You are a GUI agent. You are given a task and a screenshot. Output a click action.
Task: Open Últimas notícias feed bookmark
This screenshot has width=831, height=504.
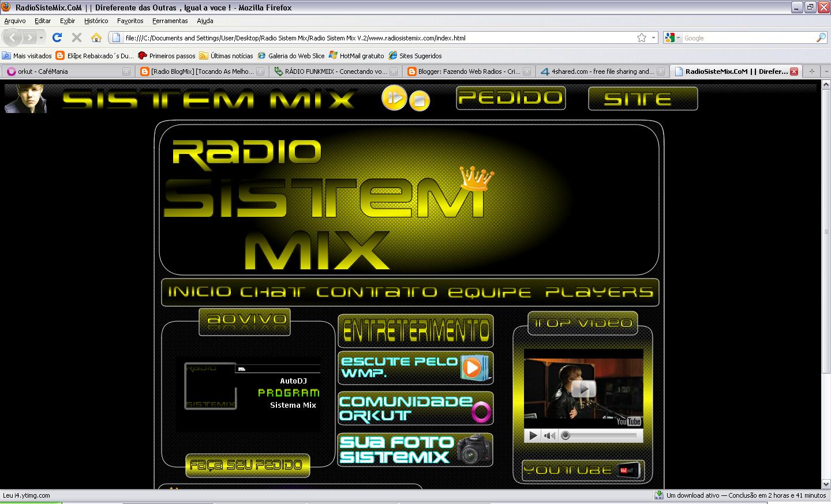(x=226, y=56)
